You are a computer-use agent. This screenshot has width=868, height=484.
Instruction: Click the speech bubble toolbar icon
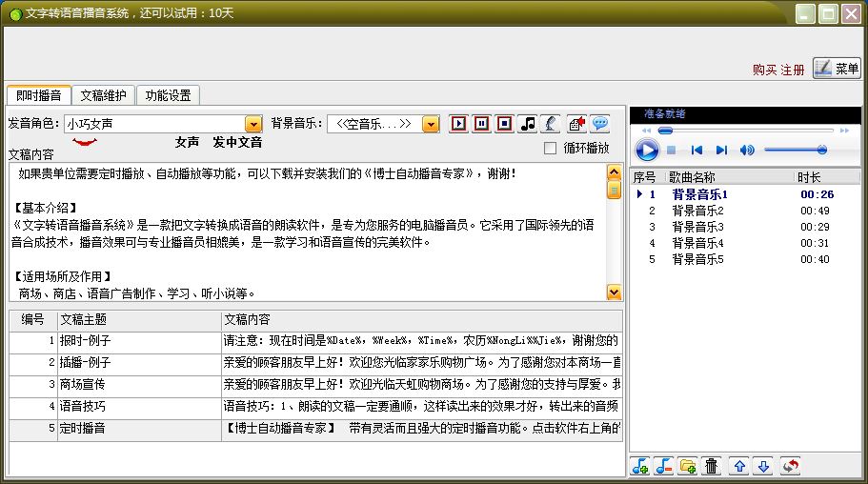[x=600, y=124]
